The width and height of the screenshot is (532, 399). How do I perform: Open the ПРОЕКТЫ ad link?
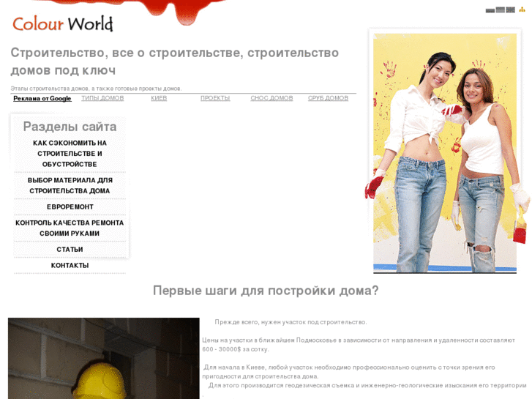click(215, 98)
